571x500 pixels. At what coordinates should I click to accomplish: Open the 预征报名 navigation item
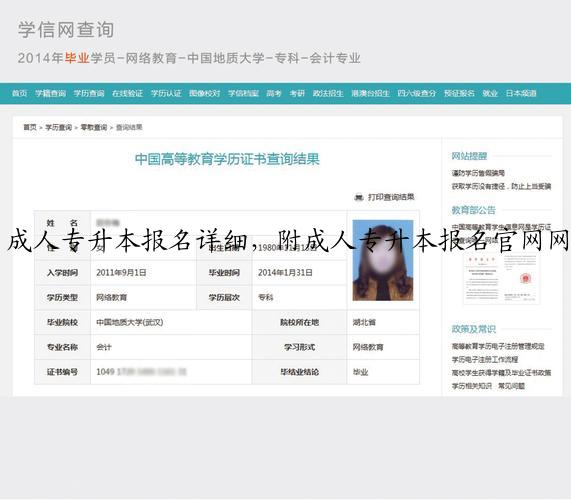click(459, 94)
